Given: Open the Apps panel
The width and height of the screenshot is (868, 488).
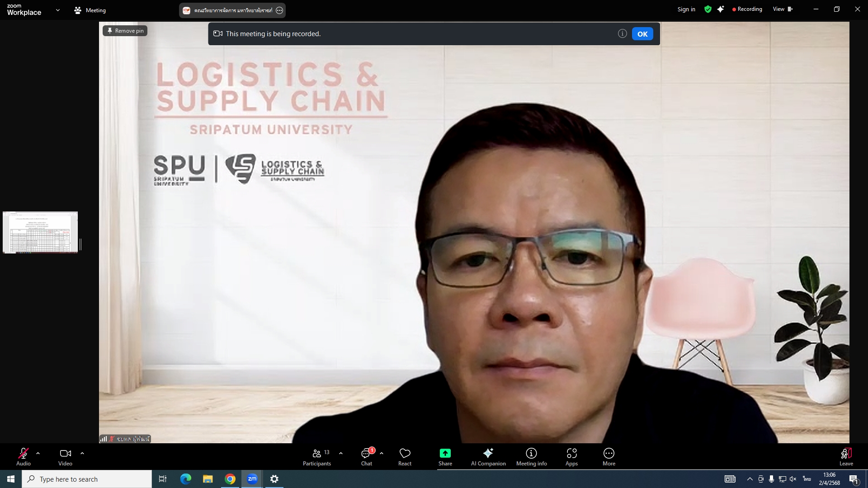Looking at the screenshot, I should [571, 456].
